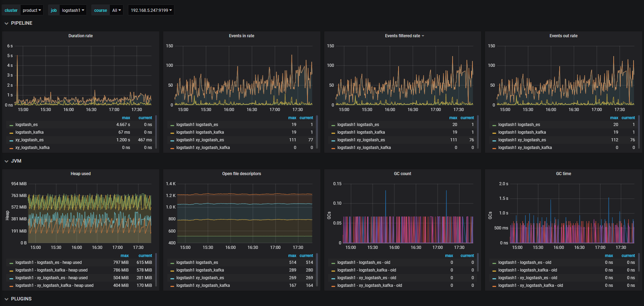Click logstash_es color swatch in Duration rate legend
The height and width of the screenshot is (306, 644).
coord(11,125)
